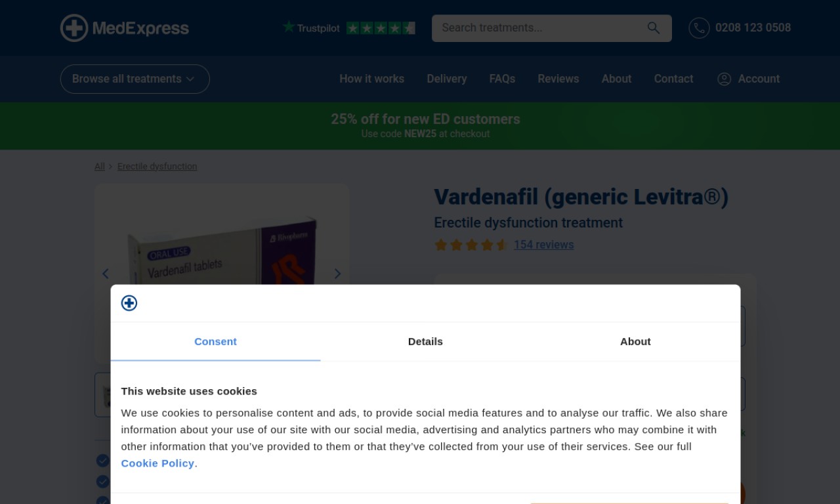Click the MedExpress logo
Image resolution: width=840 pixels, height=504 pixels.
[x=125, y=28]
